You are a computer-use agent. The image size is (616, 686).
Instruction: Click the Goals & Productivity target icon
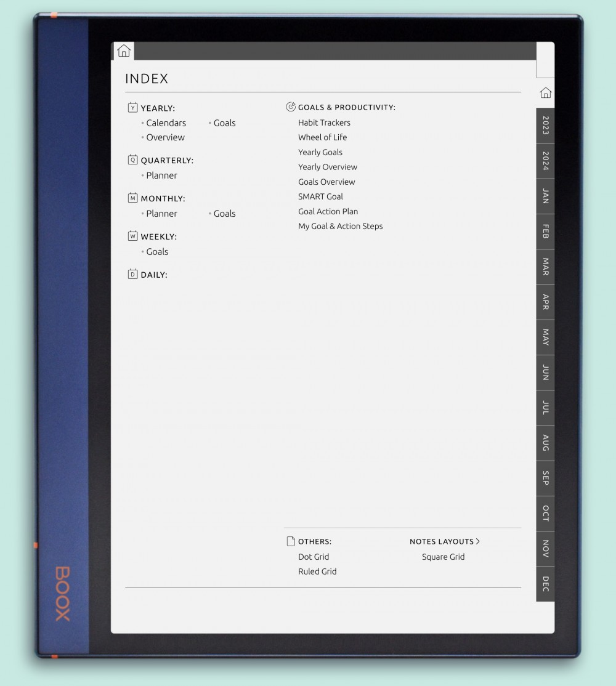point(291,107)
